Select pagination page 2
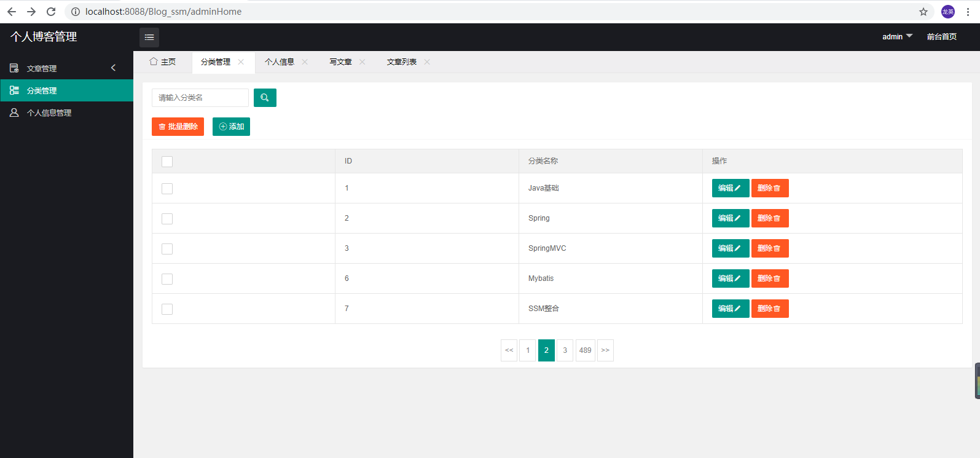Screen dimensions: 980x458 pos(546,350)
